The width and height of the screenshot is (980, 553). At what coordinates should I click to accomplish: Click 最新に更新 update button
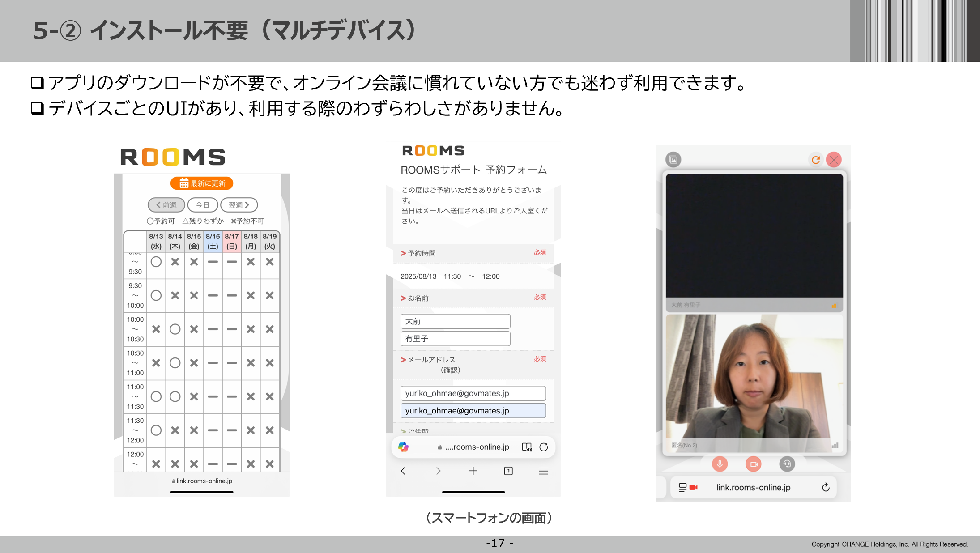pyautogui.click(x=202, y=183)
